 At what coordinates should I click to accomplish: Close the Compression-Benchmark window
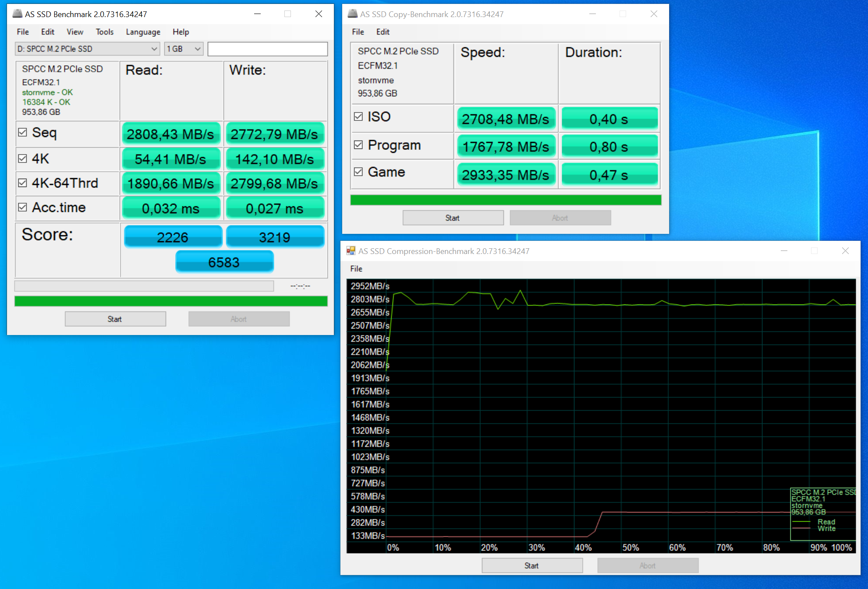coord(845,250)
